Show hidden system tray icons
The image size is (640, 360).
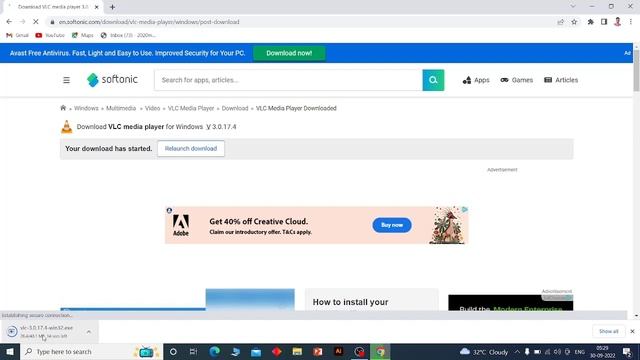click(517, 351)
